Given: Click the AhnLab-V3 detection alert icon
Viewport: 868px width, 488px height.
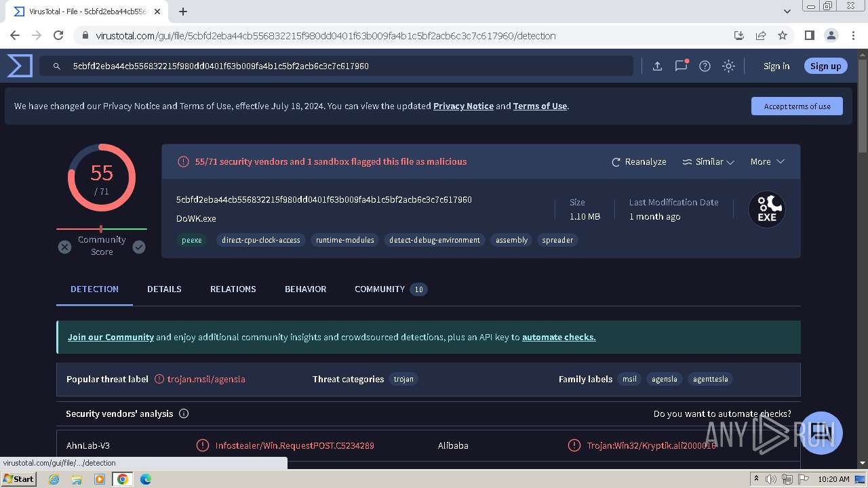Looking at the screenshot, I should pos(202,445).
